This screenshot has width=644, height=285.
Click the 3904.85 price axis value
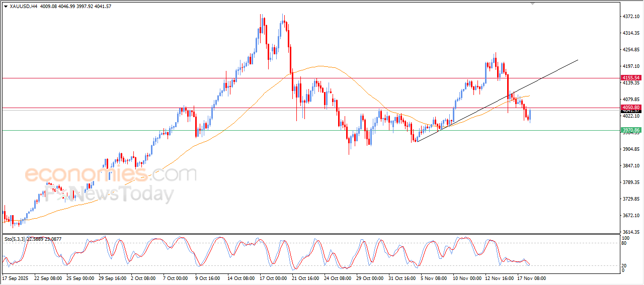631,149
